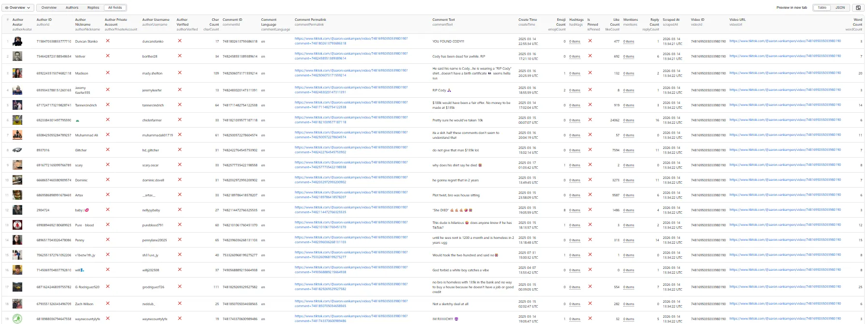Select comment 'Plot twist, bro was house sitting'
Screen dimensions: 868x324
tap(456, 195)
